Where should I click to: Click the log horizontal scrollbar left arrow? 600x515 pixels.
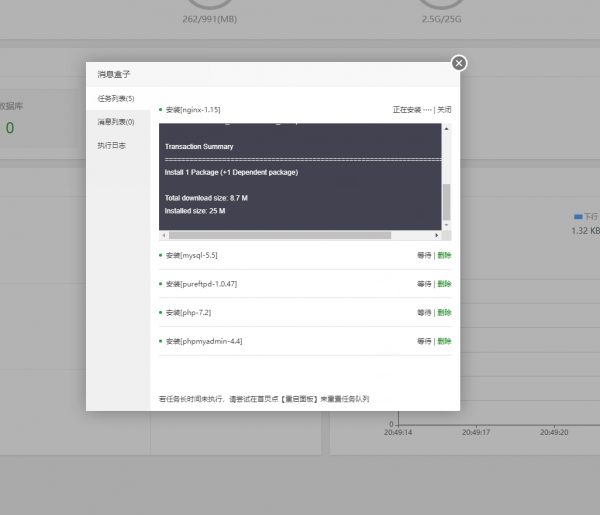[x=164, y=235]
